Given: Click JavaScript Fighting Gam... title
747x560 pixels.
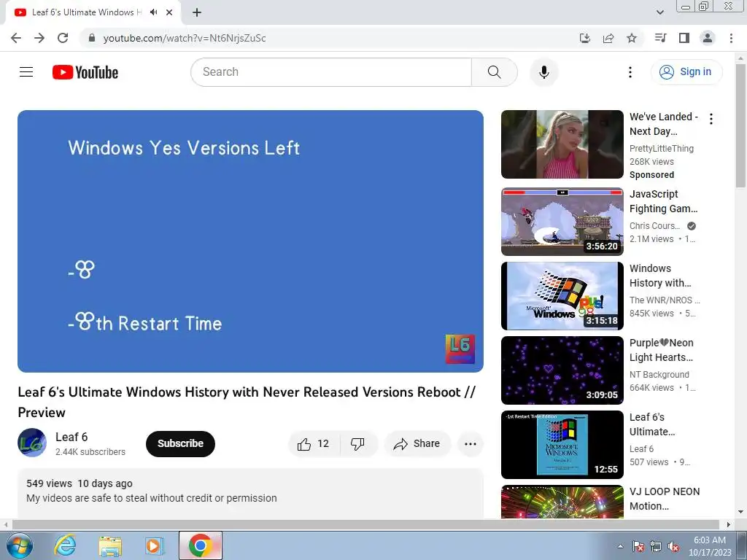Looking at the screenshot, I should 663,201.
